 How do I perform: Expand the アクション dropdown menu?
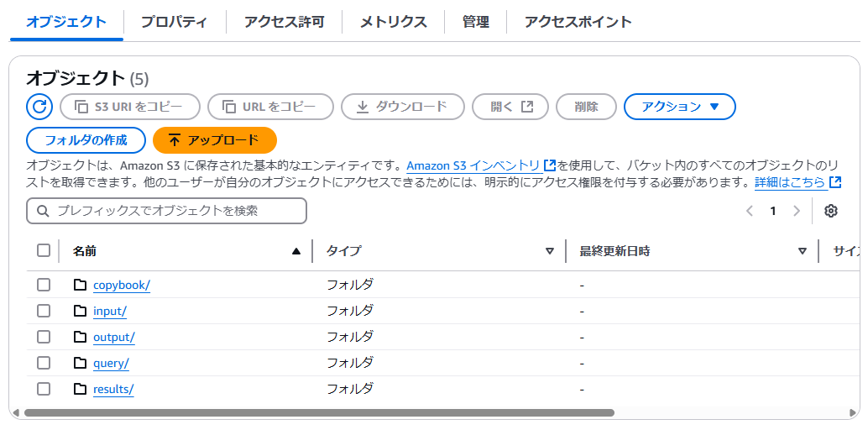(x=680, y=107)
